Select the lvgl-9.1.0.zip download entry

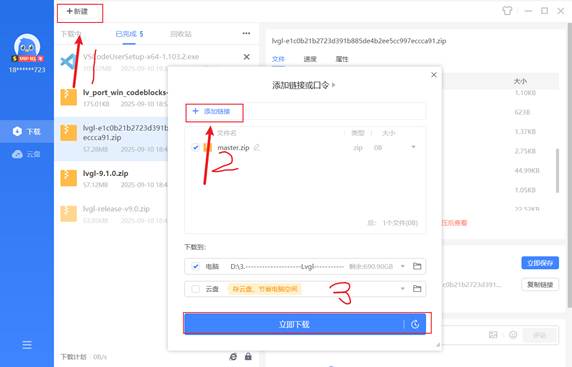[x=112, y=179]
